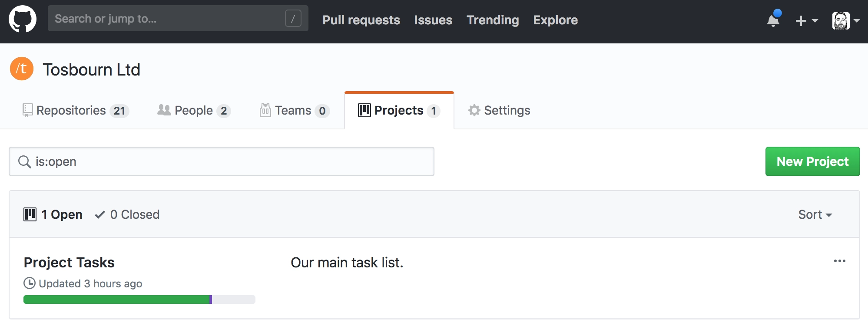Click the Repositories count badge 21
Viewport: 868px width, 329px height.
coord(119,111)
